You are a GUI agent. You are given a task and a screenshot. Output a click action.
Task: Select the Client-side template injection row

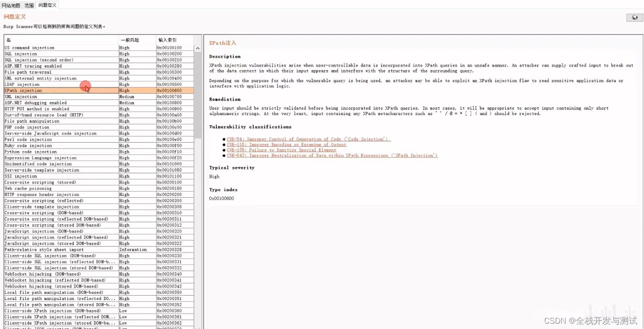coord(99,207)
